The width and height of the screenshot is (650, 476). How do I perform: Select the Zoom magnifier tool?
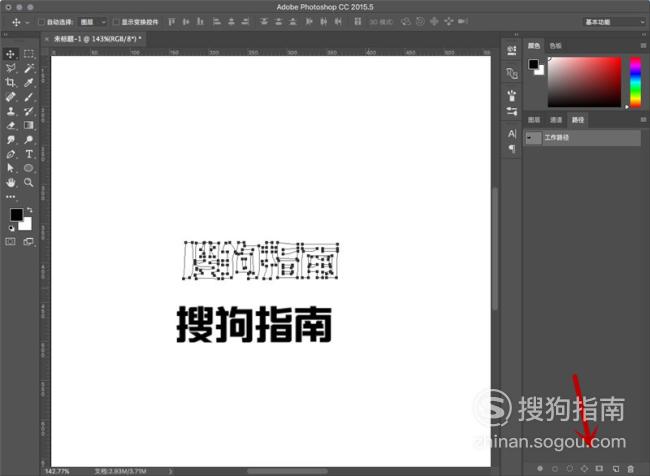tap(29, 182)
